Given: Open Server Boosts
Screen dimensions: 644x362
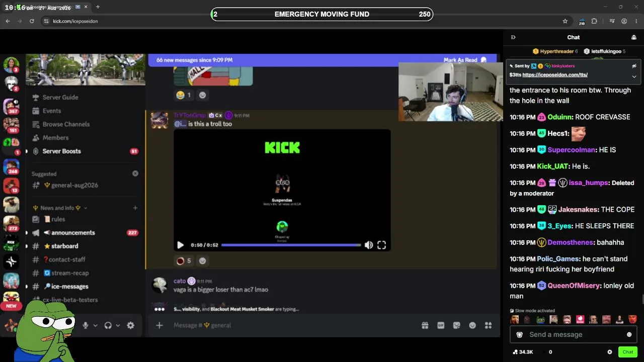Looking at the screenshot, I should tap(61, 151).
